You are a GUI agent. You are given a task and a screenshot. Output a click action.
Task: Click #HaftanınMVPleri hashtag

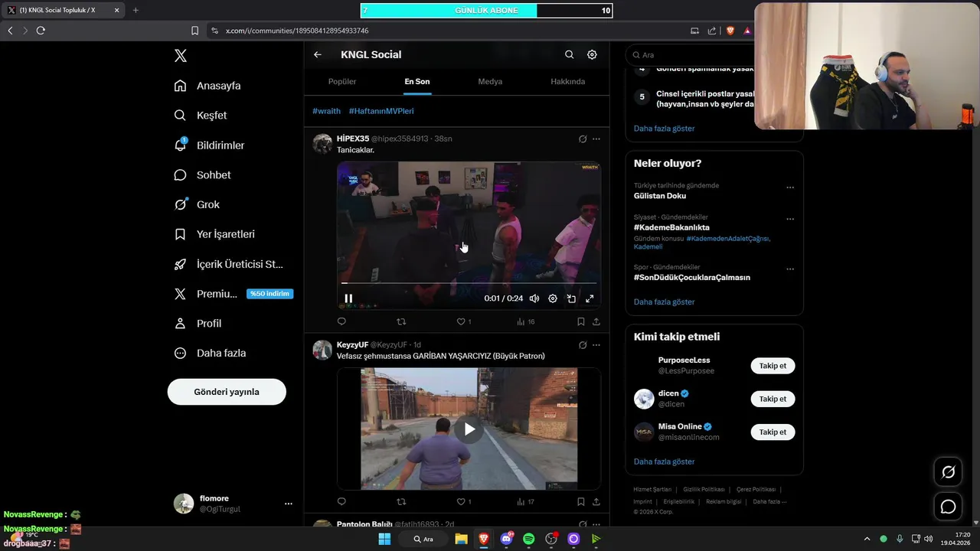(x=381, y=111)
